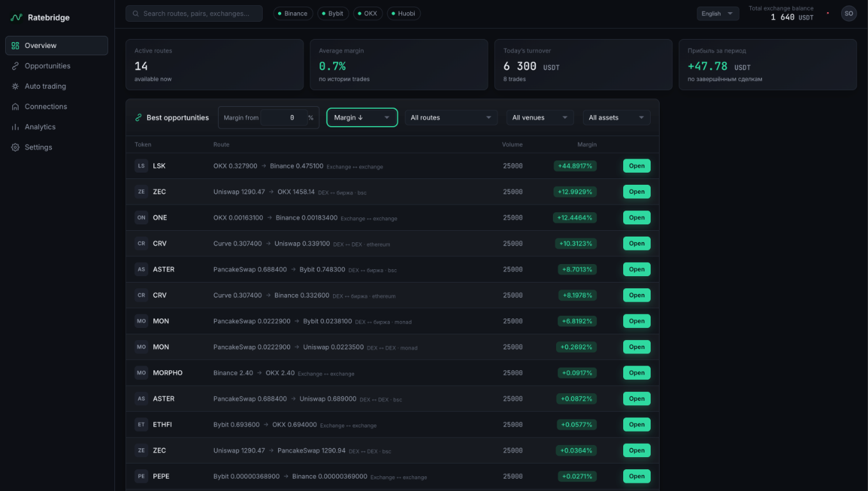Open the Auto trading menu item

point(56,86)
